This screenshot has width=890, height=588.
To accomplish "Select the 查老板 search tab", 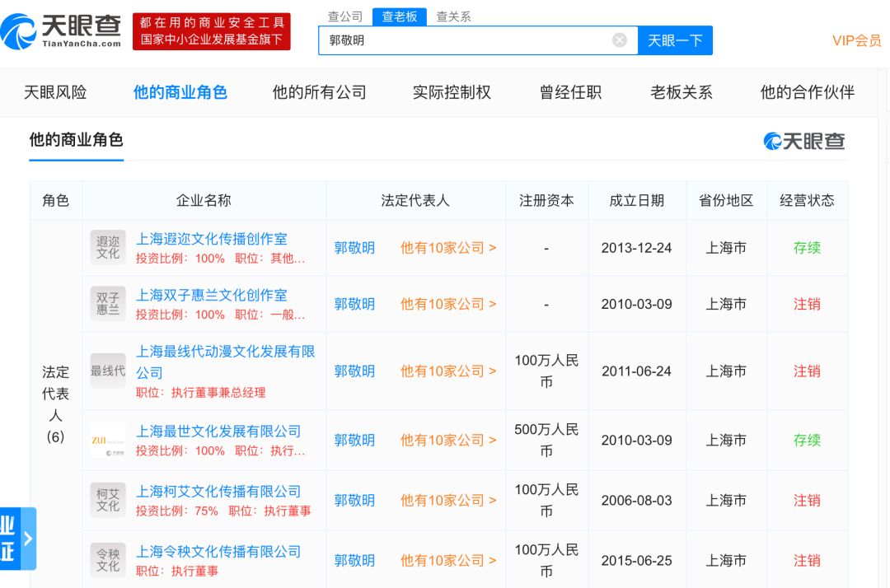I will 400,16.
